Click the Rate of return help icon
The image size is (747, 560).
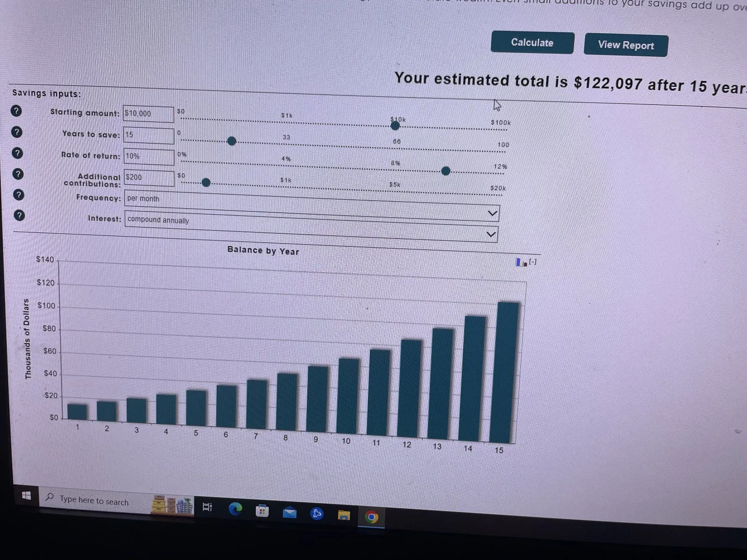tap(17, 153)
